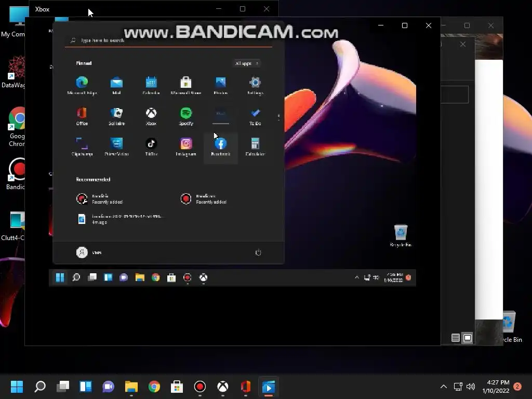The image size is (532, 399).
Task: Click the All apps button in the video
Action: [247, 63]
